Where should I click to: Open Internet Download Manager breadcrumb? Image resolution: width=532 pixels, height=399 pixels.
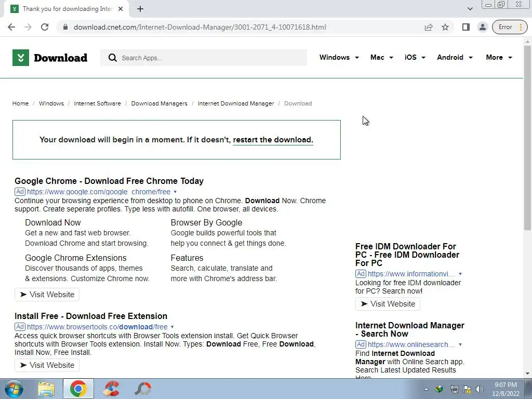point(236,103)
